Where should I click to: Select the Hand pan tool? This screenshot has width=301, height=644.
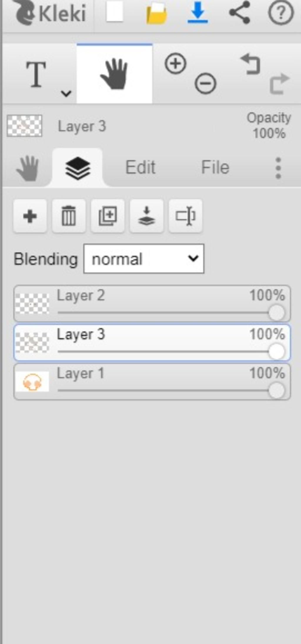(x=114, y=74)
